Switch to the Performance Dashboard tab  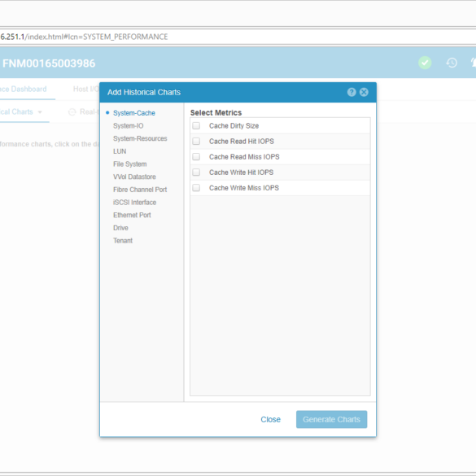24,89
